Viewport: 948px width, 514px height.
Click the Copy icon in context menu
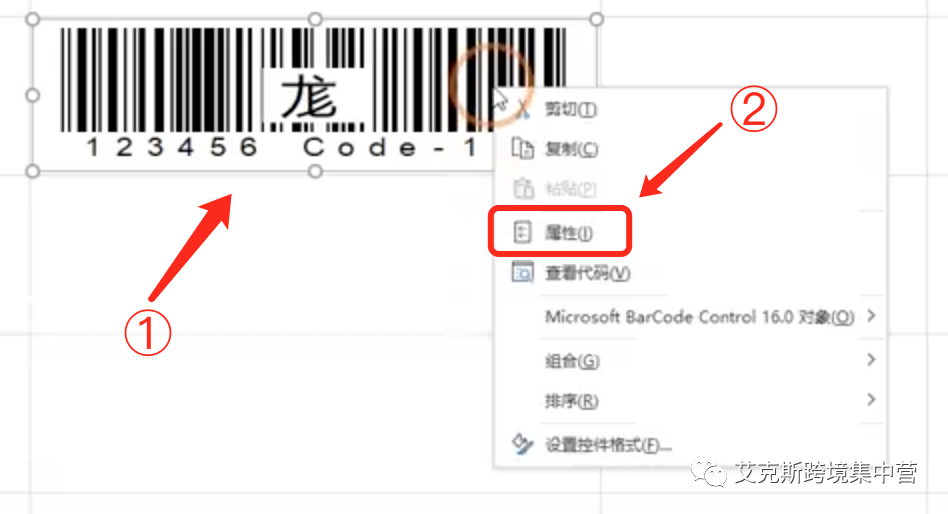click(523, 148)
